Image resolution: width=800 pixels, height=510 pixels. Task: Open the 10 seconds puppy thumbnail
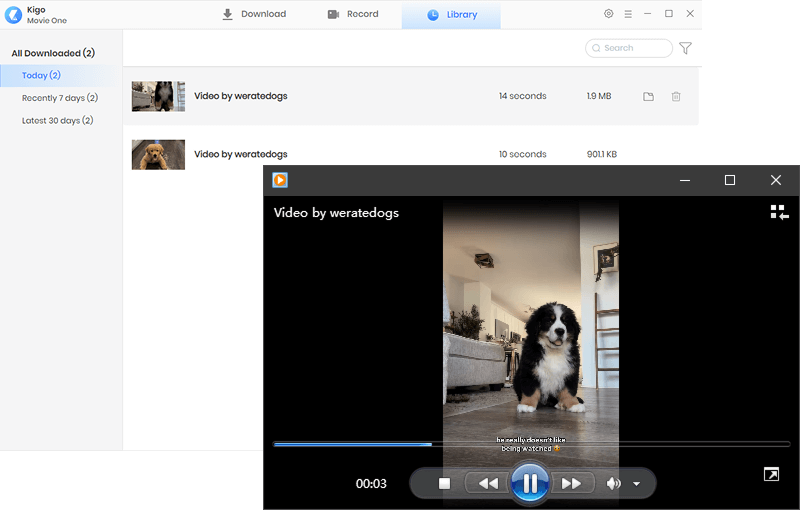[x=158, y=155]
